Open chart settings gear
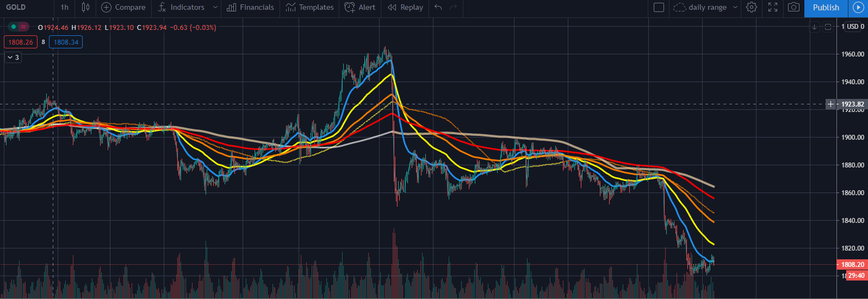 click(752, 8)
